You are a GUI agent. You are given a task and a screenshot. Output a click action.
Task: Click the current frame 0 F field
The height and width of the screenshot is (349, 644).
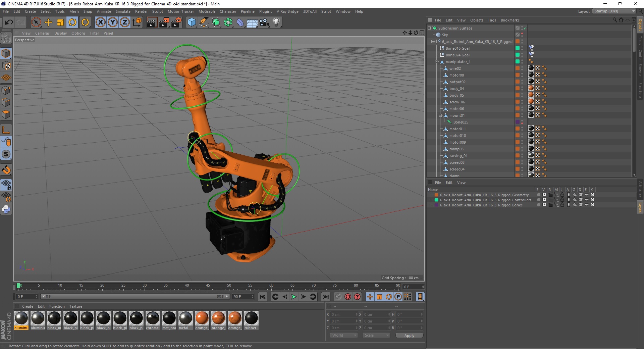coord(28,297)
